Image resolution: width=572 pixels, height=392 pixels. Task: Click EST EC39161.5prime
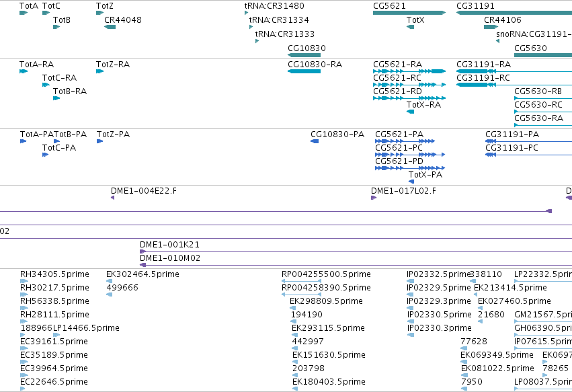pyautogui.click(x=24, y=348)
